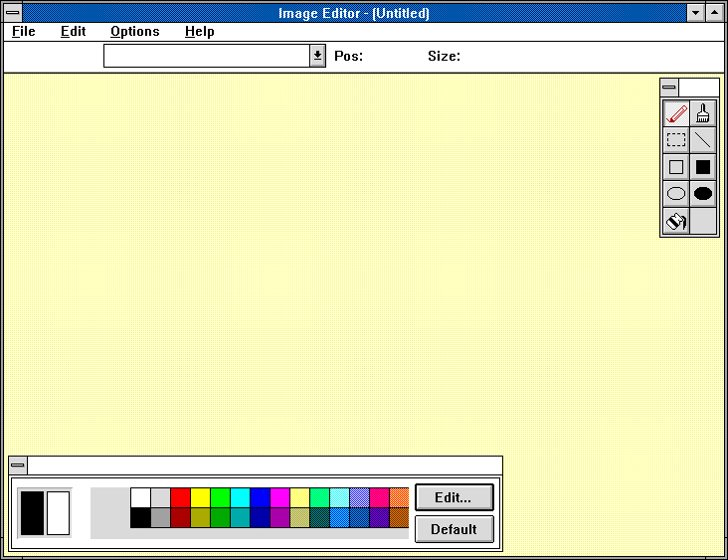Pick the white color swatch
728x560 pixels.
(x=140, y=497)
